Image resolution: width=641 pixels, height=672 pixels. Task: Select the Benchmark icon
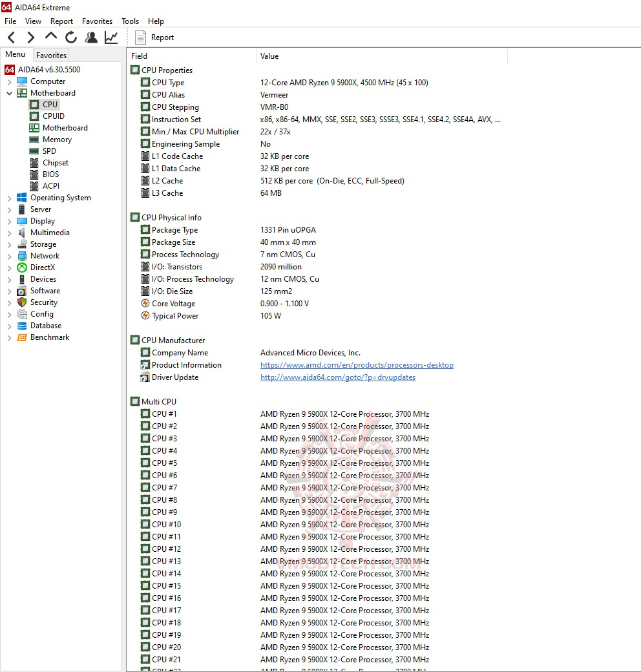(x=22, y=337)
